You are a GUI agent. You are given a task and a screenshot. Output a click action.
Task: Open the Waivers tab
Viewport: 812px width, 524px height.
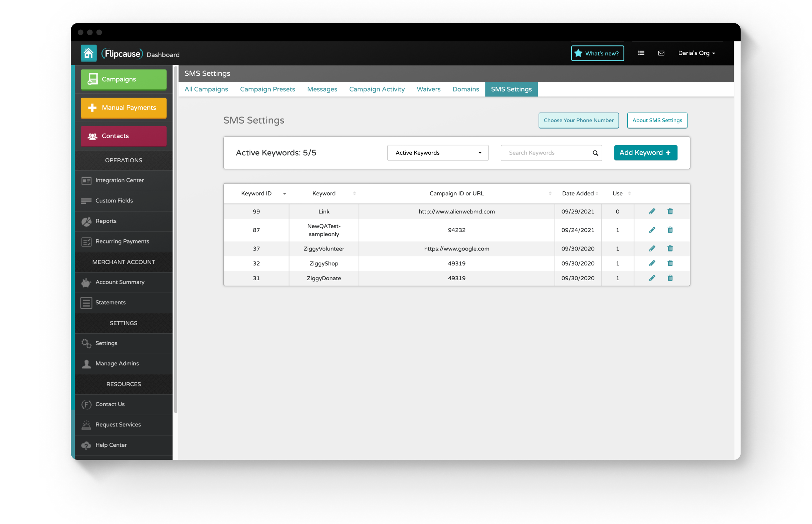(x=428, y=89)
